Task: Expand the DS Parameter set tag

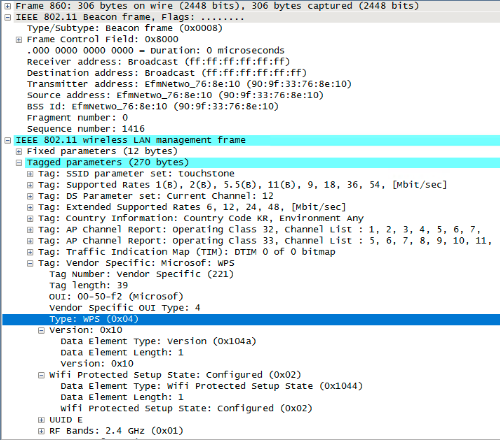Action: coord(30,196)
